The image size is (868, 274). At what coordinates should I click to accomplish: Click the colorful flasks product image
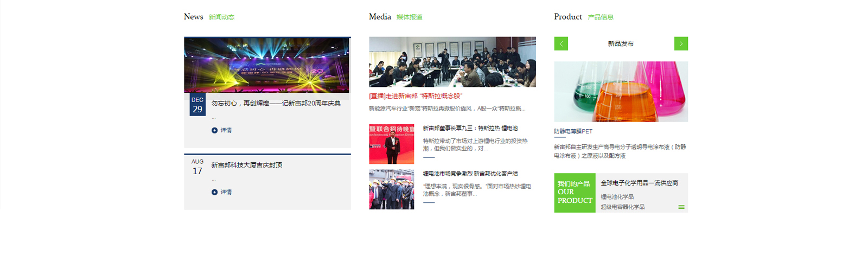[x=621, y=91]
